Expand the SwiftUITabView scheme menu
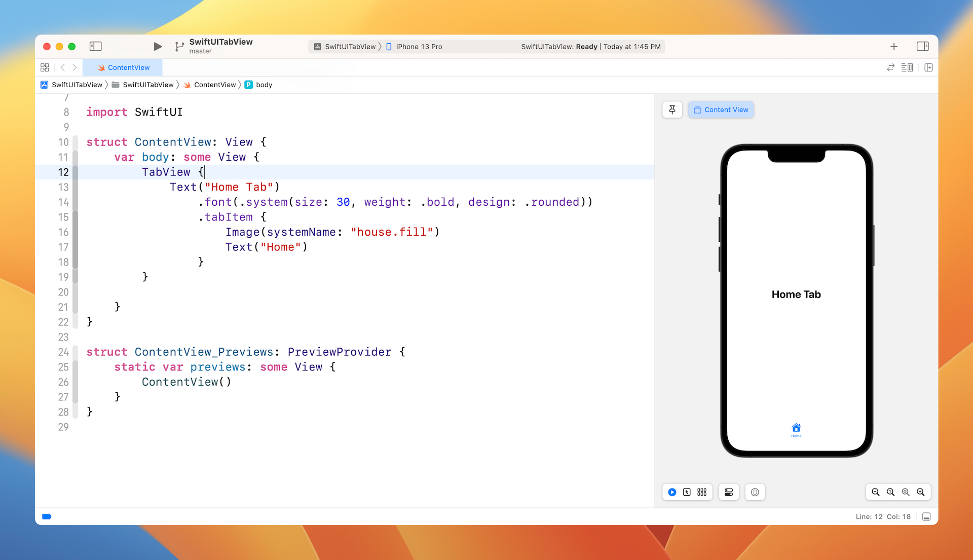 tap(350, 46)
